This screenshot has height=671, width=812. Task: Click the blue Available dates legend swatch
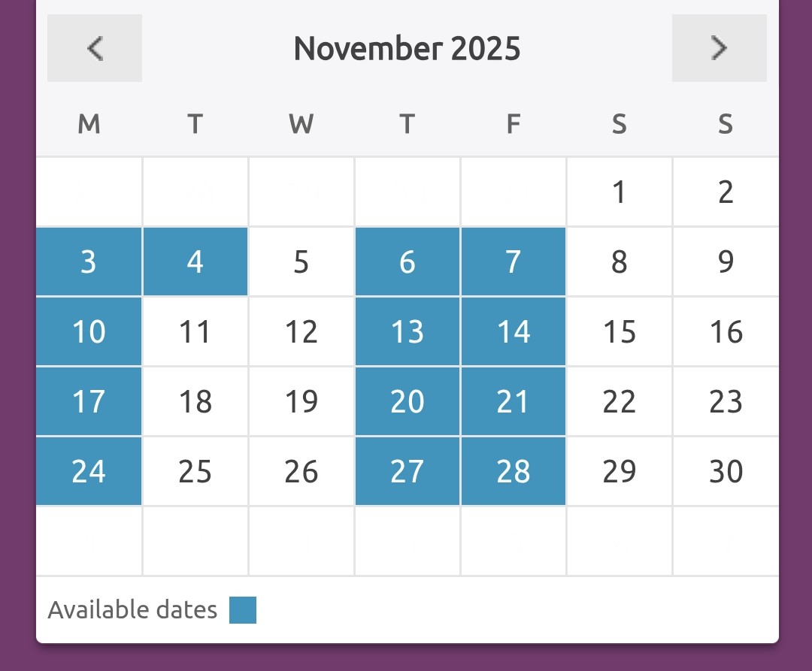point(243,610)
